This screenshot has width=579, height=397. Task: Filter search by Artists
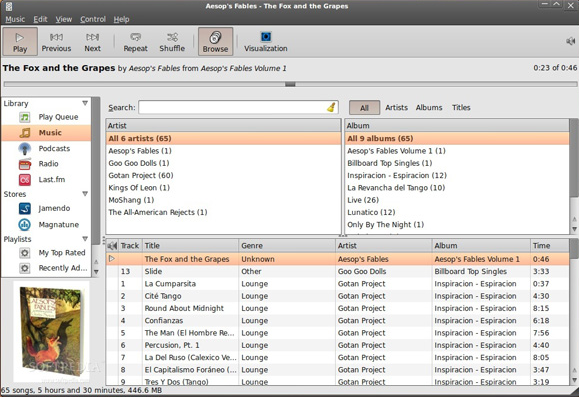[397, 107]
